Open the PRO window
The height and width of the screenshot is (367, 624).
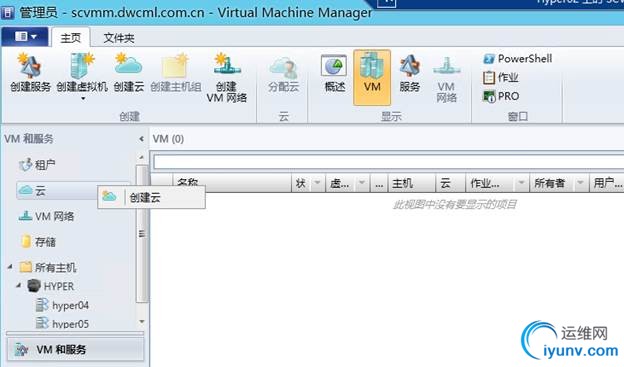click(501, 96)
